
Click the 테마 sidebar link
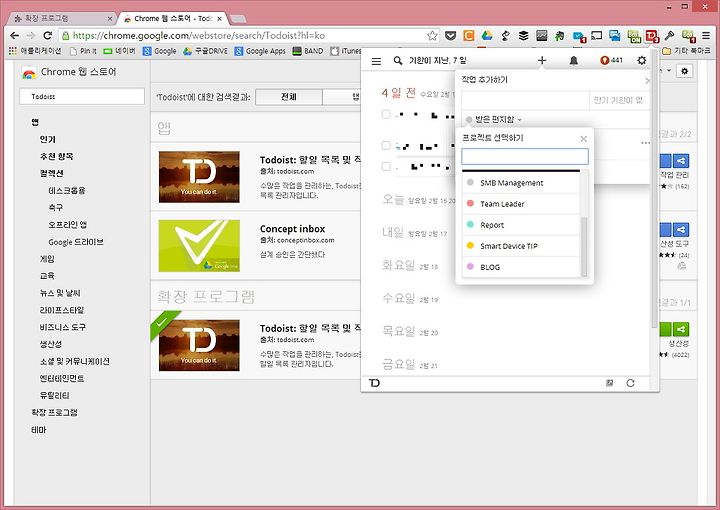click(39, 430)
